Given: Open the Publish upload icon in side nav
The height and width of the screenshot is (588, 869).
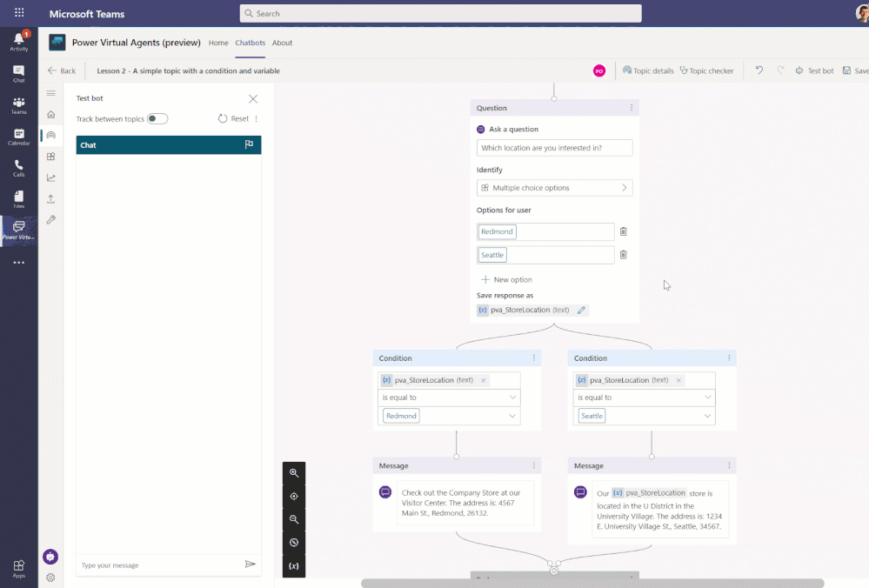Looking at the screenshot, I should (x=51, y=198).
